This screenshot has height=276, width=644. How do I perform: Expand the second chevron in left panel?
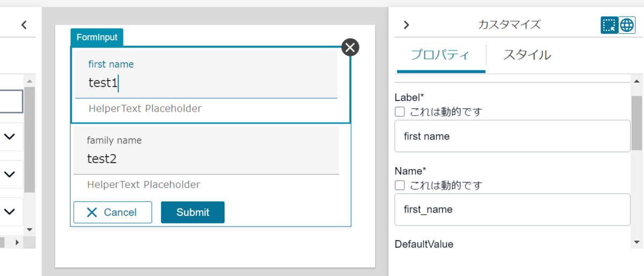(x=10, y=174)
